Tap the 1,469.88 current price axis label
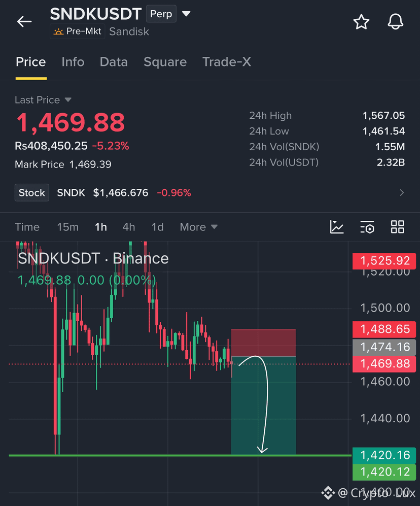The height and width of the screenshot is (506, 420). [384, 364]
